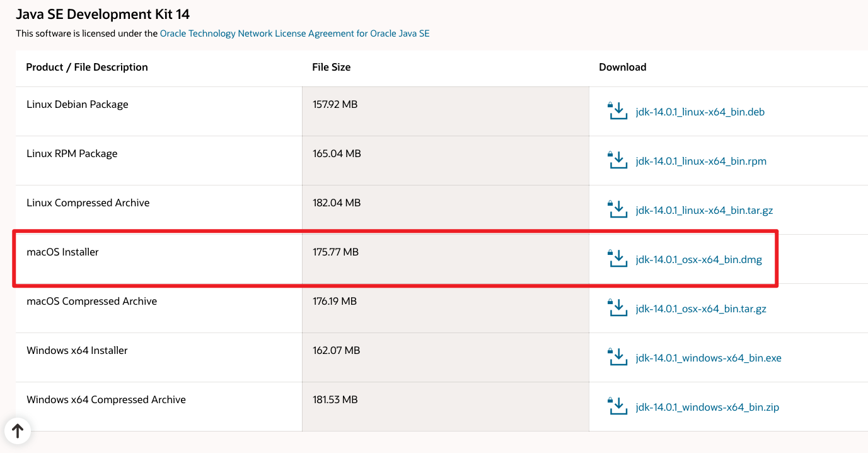Click the 181.53 MB file size

tap(335, 399)
